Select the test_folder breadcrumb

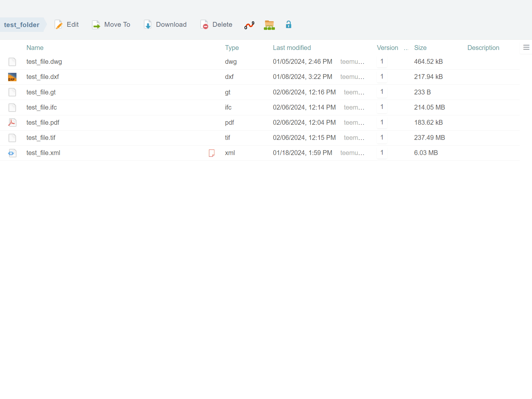point(22,25)
